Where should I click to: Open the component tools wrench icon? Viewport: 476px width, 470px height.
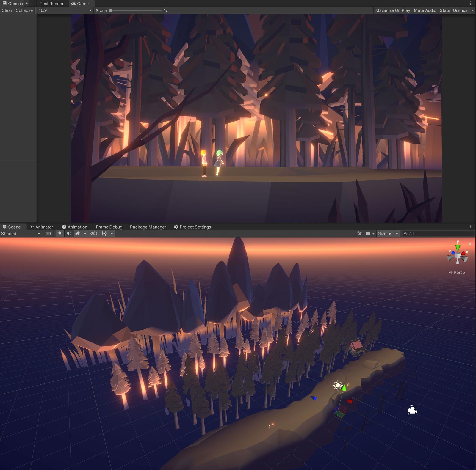(360, 234)
